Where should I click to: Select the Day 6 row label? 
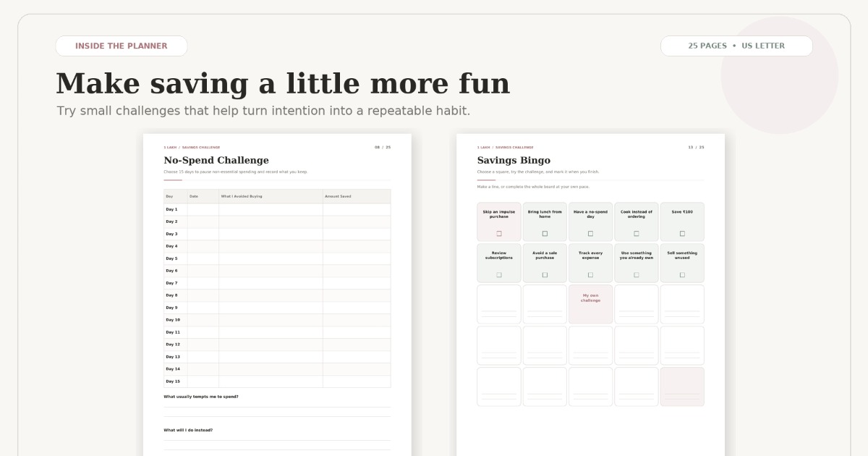click(171, 271)
